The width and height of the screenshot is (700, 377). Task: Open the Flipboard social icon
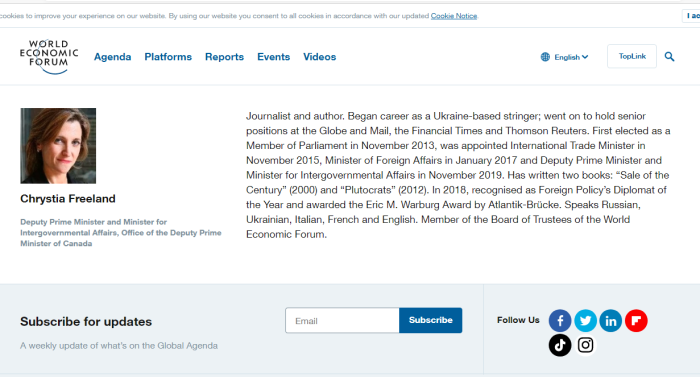pyautogui.click(x=636, y=321)
